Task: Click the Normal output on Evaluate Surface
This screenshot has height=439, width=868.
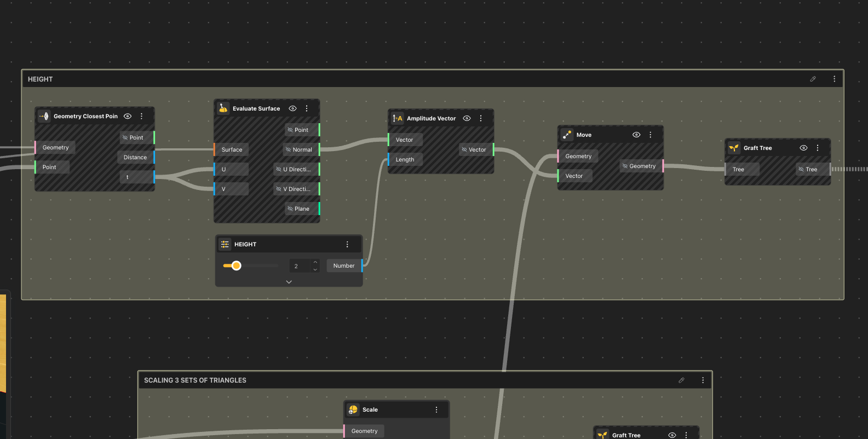Action: click(x=302, y=149)
